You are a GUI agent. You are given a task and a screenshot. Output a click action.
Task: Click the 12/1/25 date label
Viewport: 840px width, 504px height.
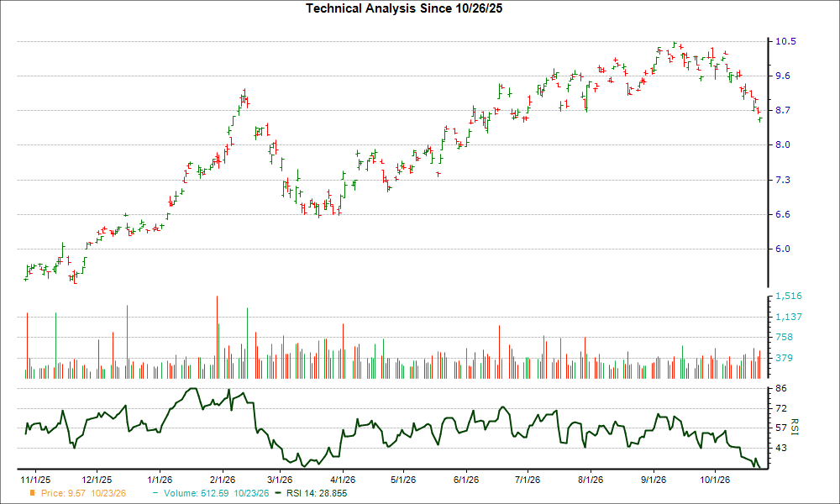97,480
